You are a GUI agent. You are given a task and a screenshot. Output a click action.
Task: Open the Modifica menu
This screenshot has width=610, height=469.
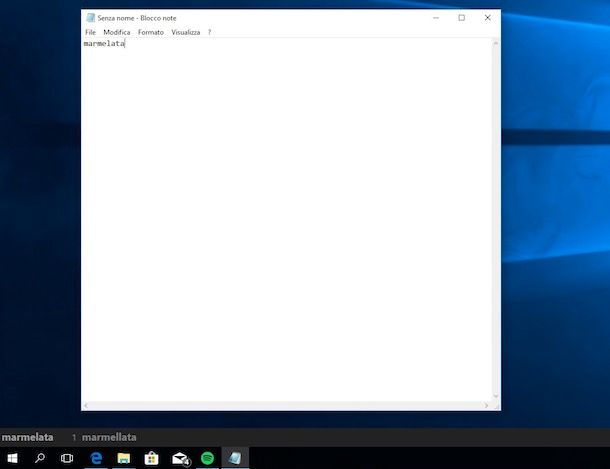tap(117, 32)
